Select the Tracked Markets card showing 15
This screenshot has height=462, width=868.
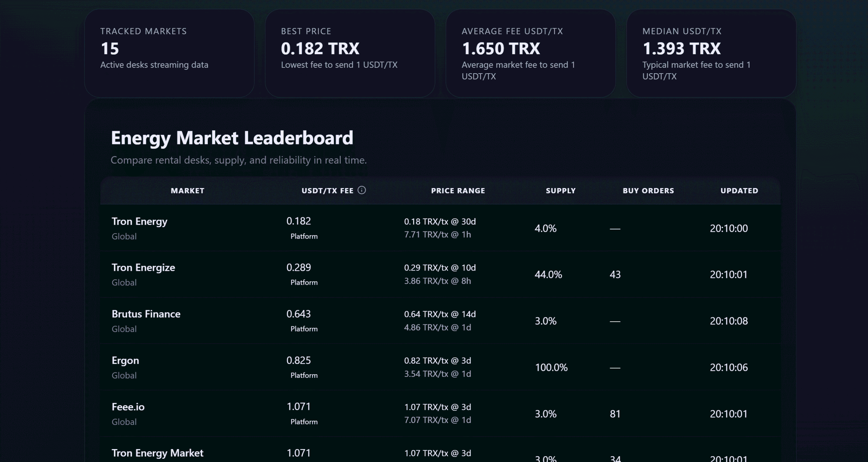169,53
